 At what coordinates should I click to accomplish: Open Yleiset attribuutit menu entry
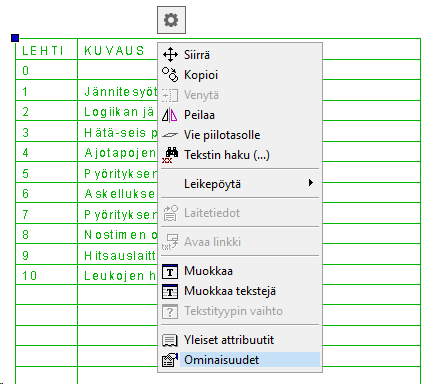click(x=240, y=340)
